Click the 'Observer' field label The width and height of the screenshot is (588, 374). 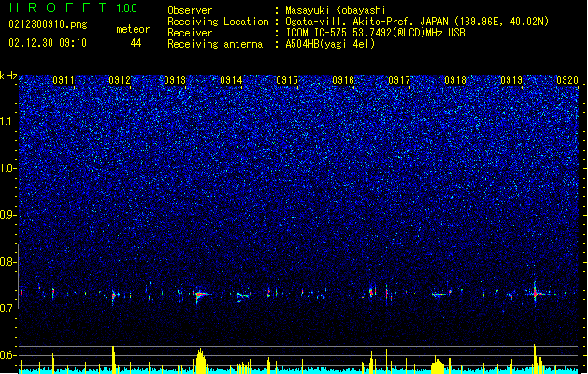tap(190, 10)
